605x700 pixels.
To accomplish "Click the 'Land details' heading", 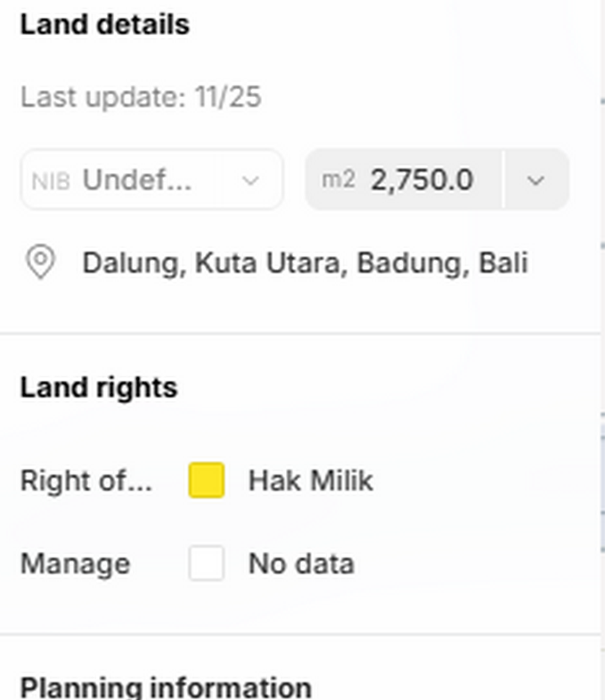I will 104,24.
